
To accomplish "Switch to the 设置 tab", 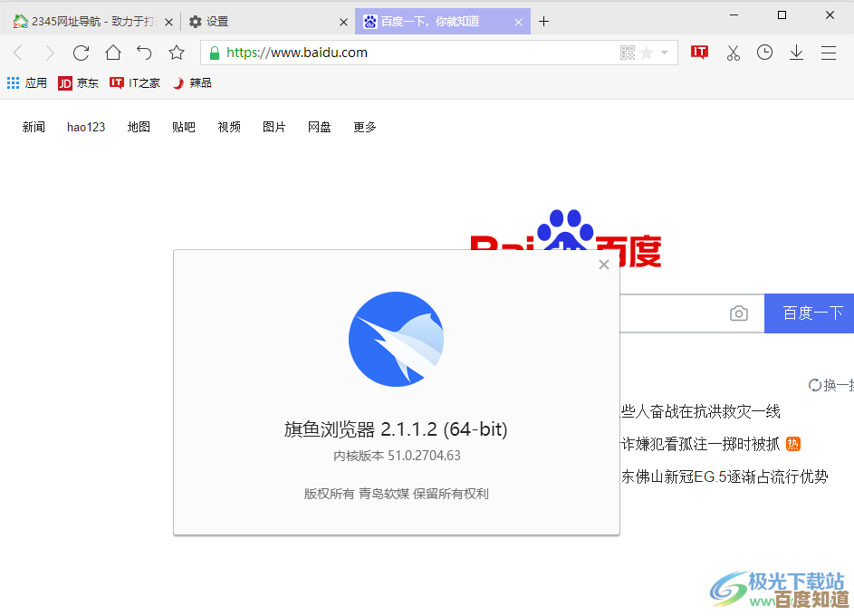I will [x=217, y=20].
